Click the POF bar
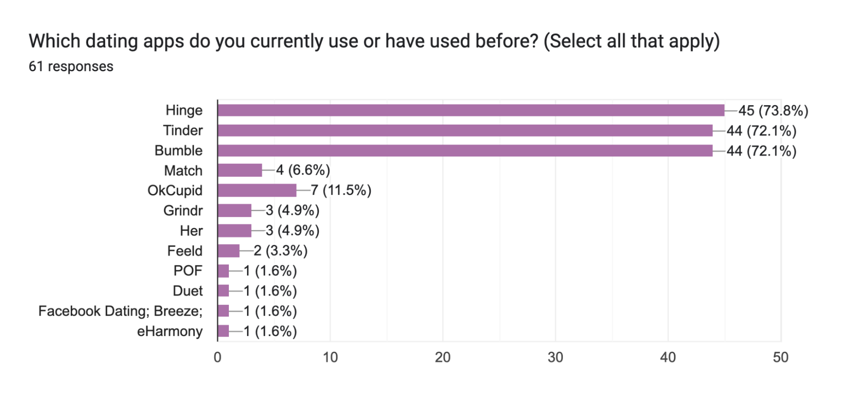This screenshot has height=413, width=868. pos(223,271)
